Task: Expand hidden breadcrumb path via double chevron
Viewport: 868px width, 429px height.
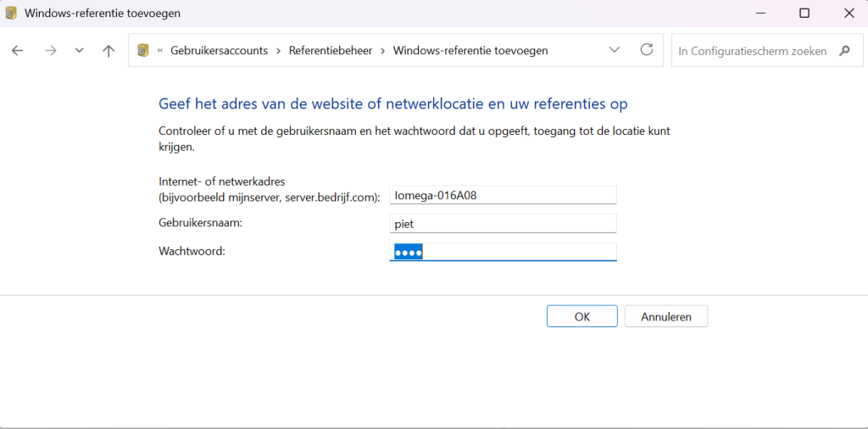Action: (x=160, y=51)
